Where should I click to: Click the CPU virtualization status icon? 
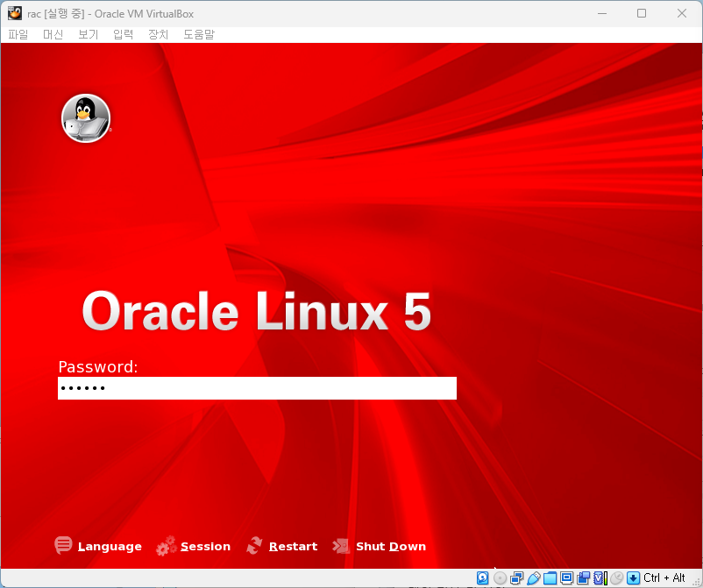[600, 578]
